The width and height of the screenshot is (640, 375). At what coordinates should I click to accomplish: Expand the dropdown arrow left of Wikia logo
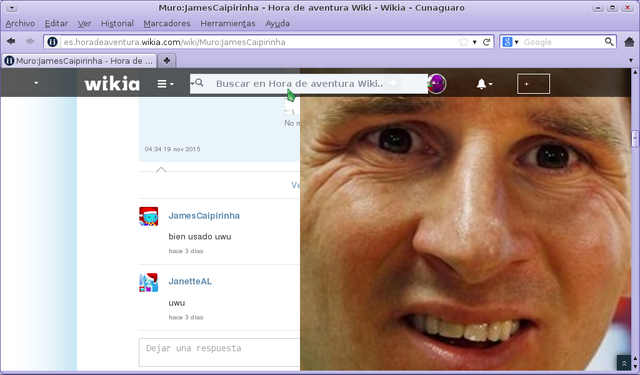coord(36,83)
